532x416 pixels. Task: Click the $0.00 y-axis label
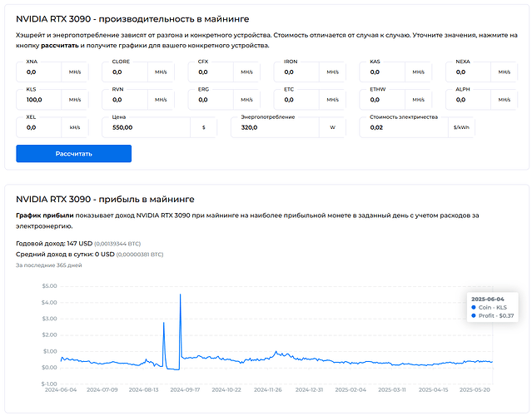pyautogui.click(x=49, y=368)
